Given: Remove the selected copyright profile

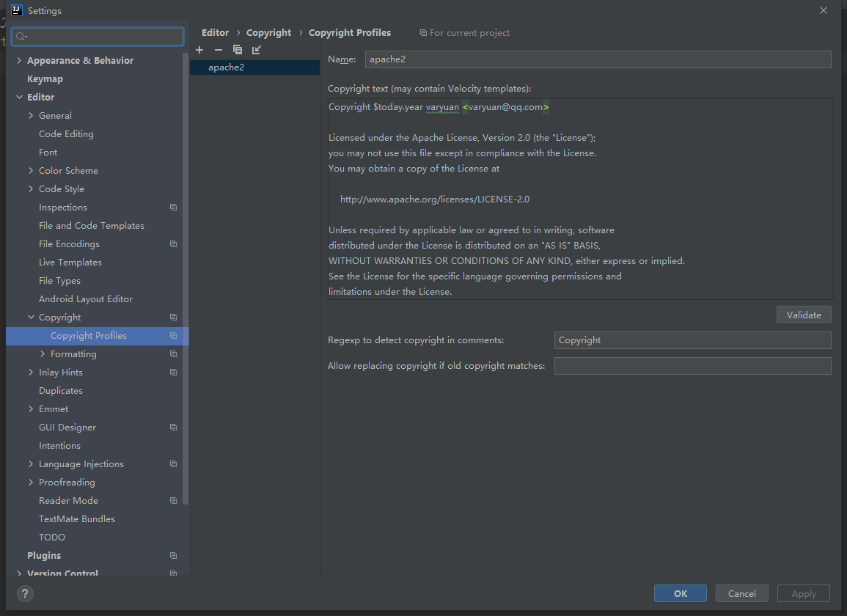Looking at the screenshot, I should [x=219, y=50].
